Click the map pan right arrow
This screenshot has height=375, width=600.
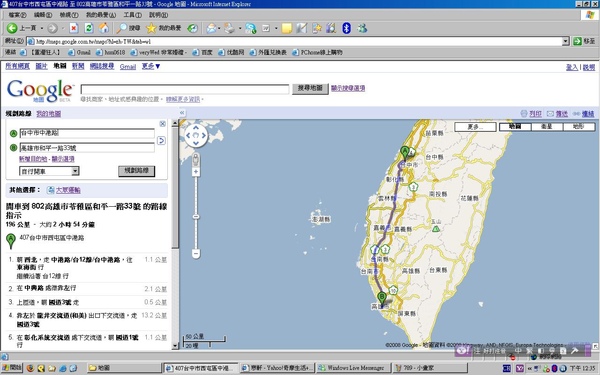click(x=204, y=135)
